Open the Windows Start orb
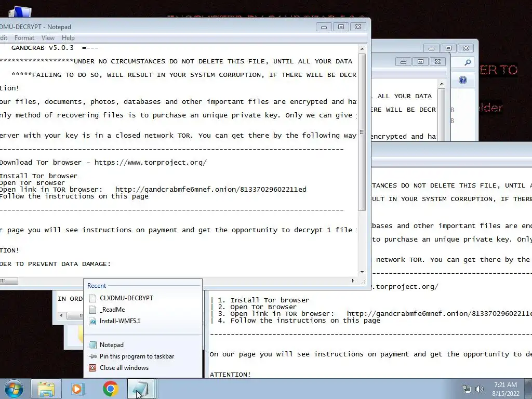The height and width of the screenshot is (399, 532). pyautogui.click(x=14, y=389)
